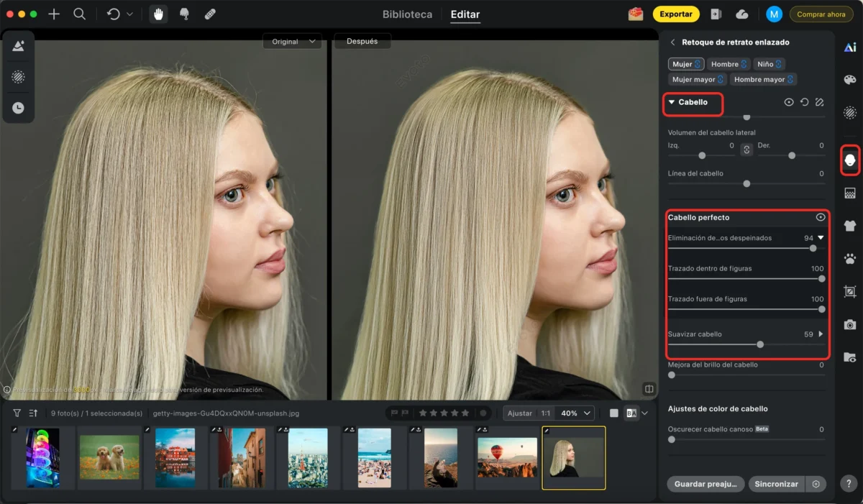Select the bandage healing tool
The image size is (863, 504).
[210, 14]
